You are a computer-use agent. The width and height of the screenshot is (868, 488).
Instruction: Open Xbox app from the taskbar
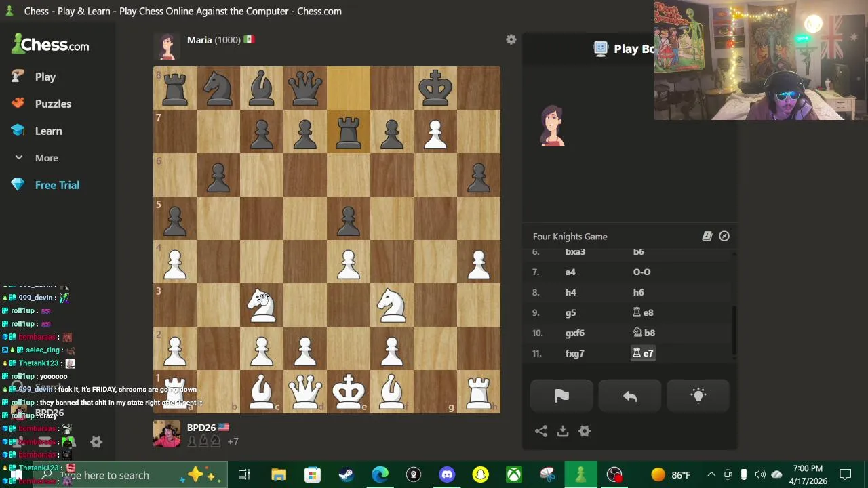point(513,475)
